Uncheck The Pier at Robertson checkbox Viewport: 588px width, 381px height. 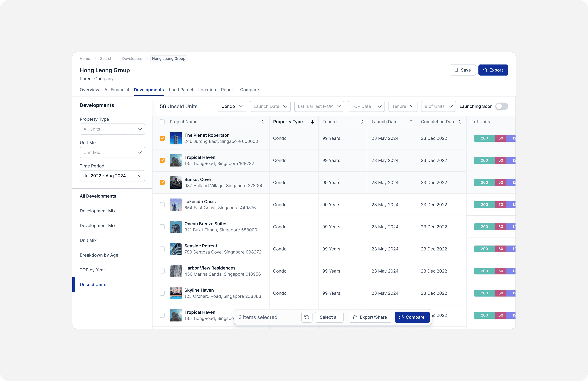(x=162, y=138)
